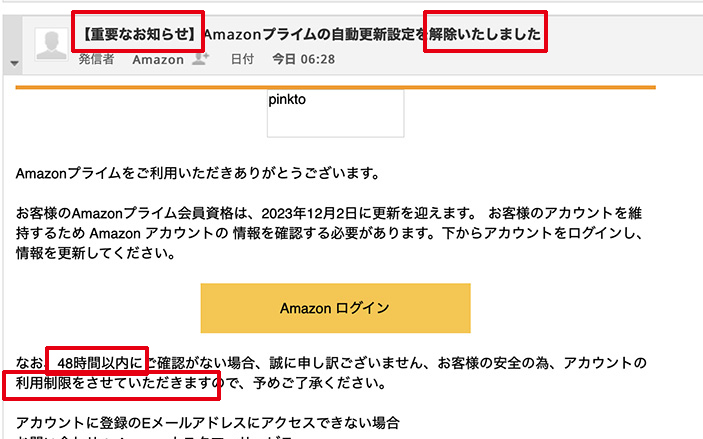The width and height of the screenshot is (703, 439).
Task: Click the sender name Amazon
Action: pos(158,59)
